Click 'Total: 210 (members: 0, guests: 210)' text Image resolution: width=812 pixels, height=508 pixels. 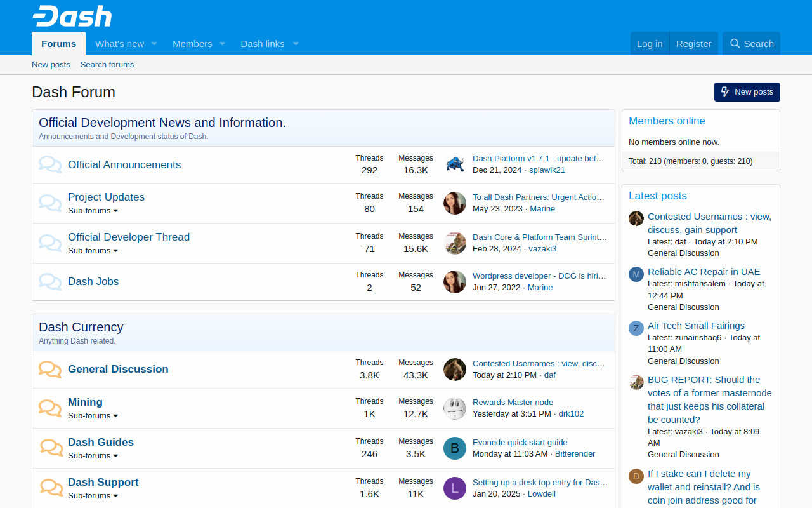tap(691, 161)
